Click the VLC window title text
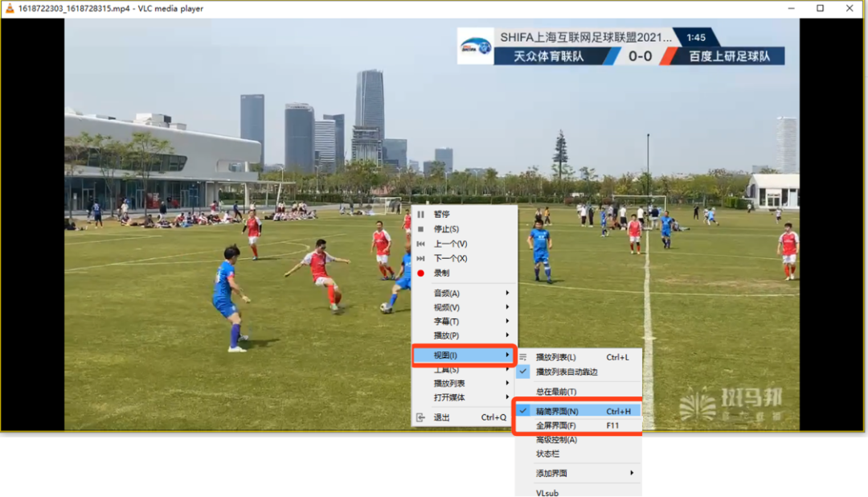The image size is (868, 497). (111, 9)
